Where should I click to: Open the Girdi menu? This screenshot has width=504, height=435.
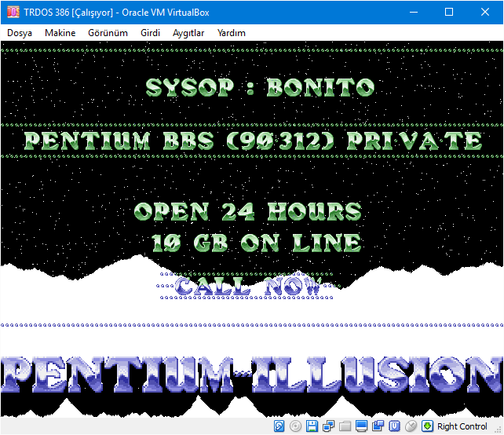(150, 33)
